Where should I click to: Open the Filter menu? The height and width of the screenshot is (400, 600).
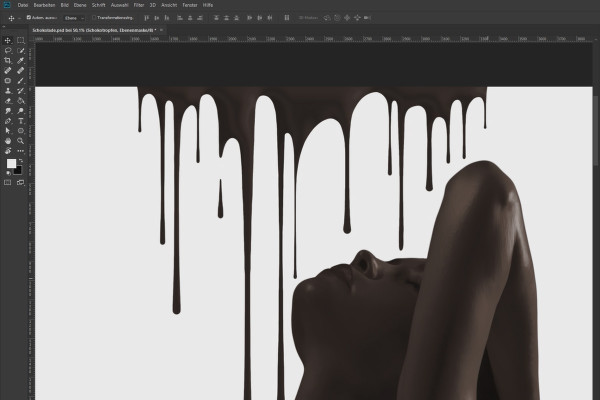[x=139, y=5]
